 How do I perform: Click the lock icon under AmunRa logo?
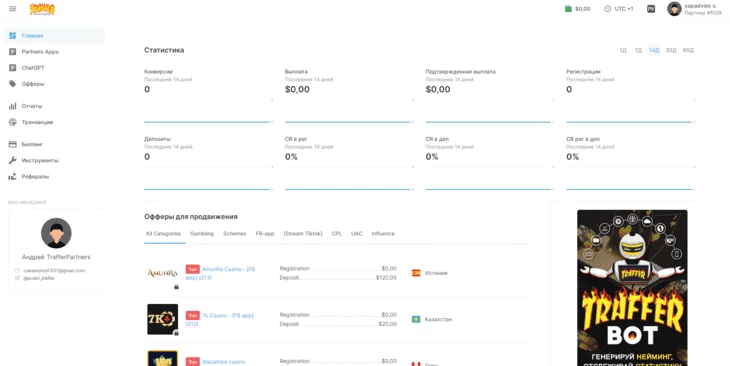pyautogui.click(x=176, y=287)
